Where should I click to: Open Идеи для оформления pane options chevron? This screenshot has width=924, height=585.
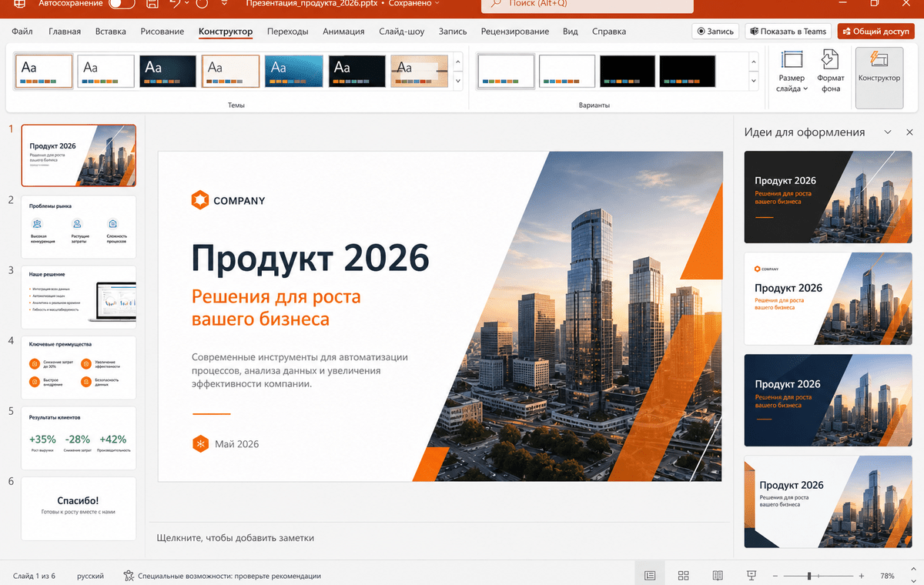click(x=888, y=132)
